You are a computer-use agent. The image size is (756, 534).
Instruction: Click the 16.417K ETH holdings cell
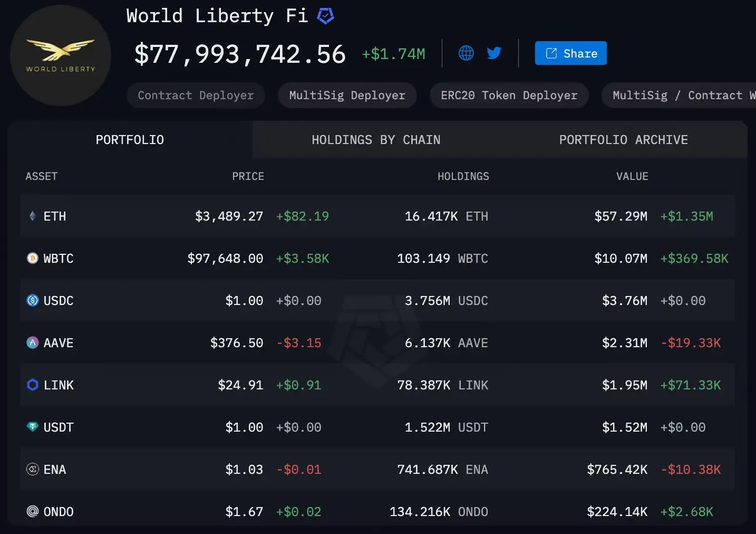[x=447, y=216]
